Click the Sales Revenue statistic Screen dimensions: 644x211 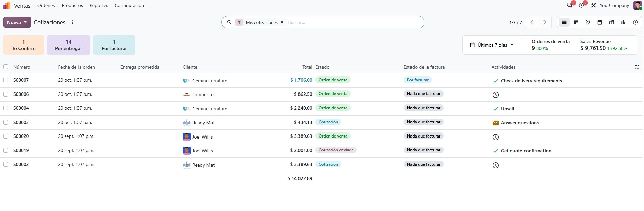(x=604, y=45)
